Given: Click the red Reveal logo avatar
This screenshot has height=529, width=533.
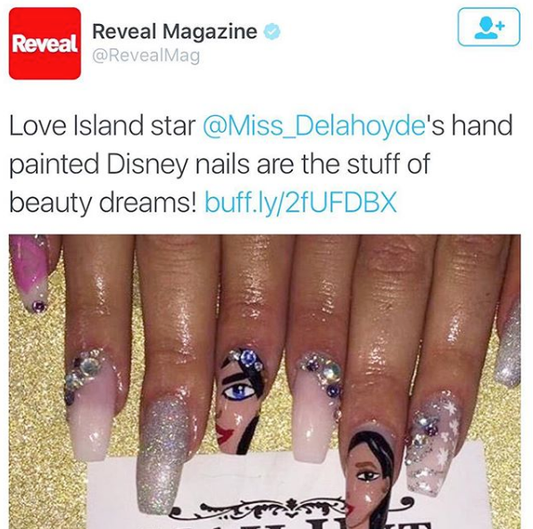Looking at the screenshot, I should point(45,43).
